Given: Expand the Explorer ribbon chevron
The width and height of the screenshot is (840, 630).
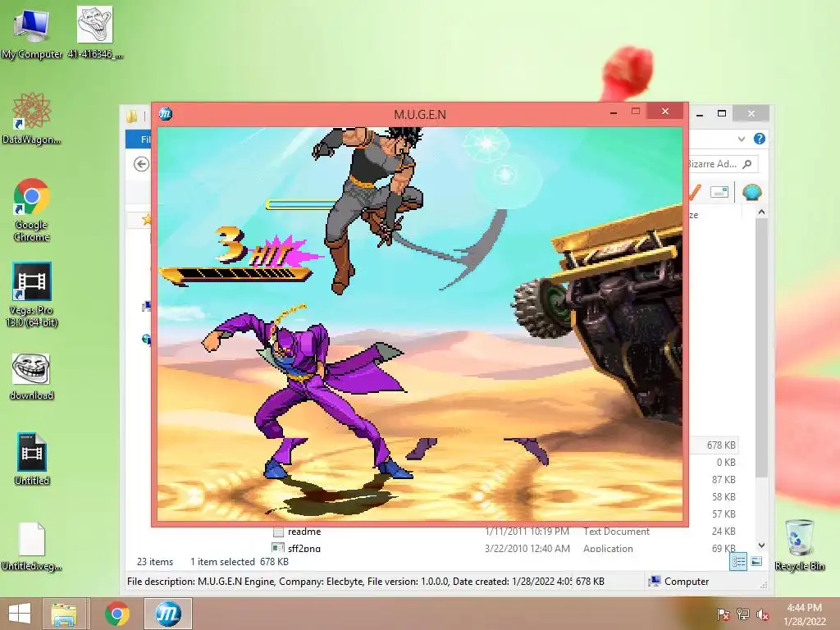Looking at the screenshot, I should 742,139.
